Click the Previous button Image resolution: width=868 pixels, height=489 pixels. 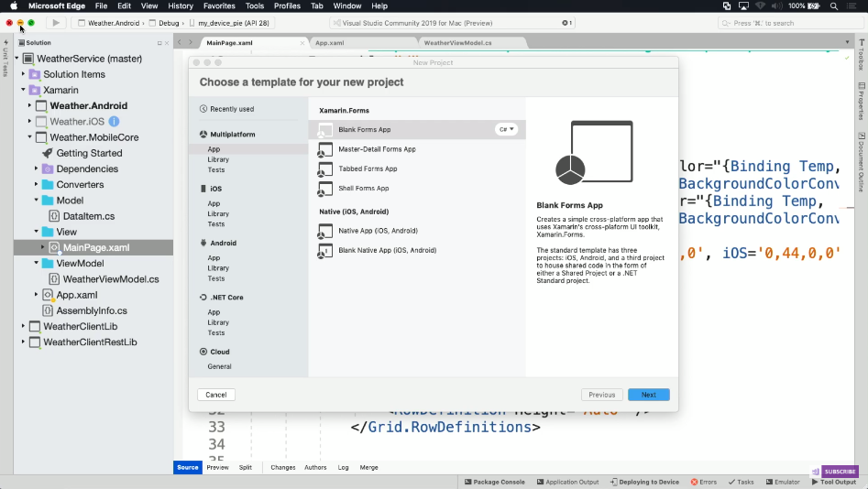coord(601,395)
